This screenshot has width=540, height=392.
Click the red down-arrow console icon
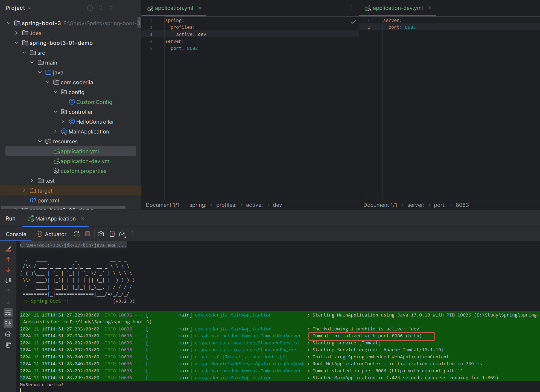coord(8,270)
